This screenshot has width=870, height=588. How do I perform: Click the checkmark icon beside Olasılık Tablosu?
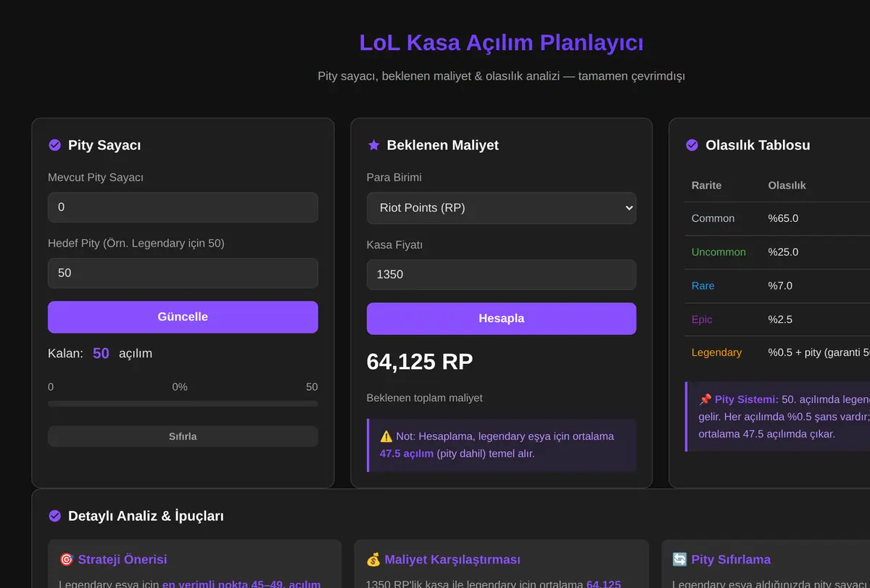[692, 145]
